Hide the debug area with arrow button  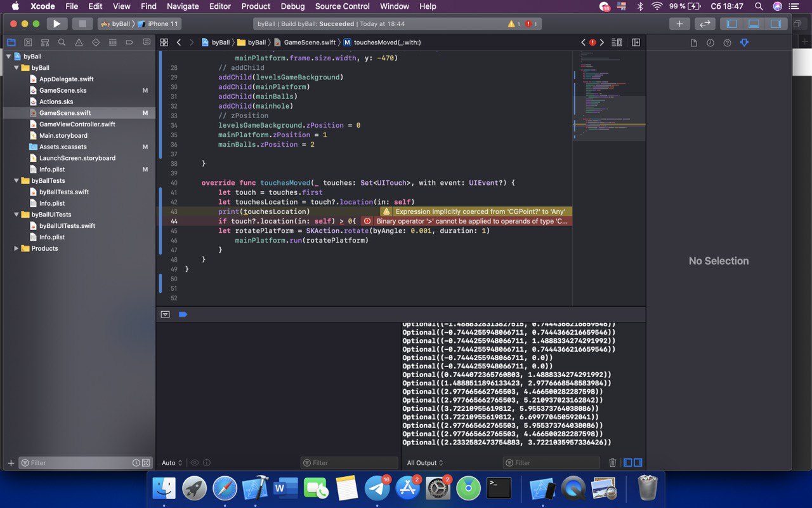(165, 314)
